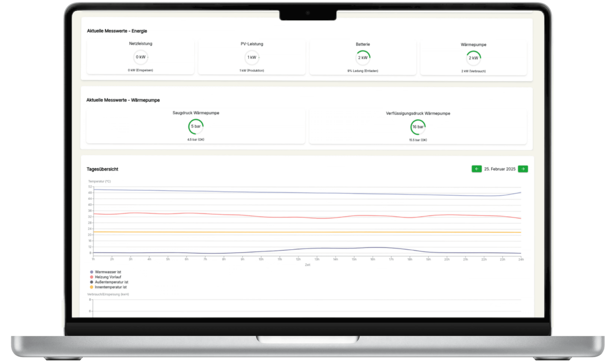Click the 25. Februar 2025 date label

pos(499,169)
